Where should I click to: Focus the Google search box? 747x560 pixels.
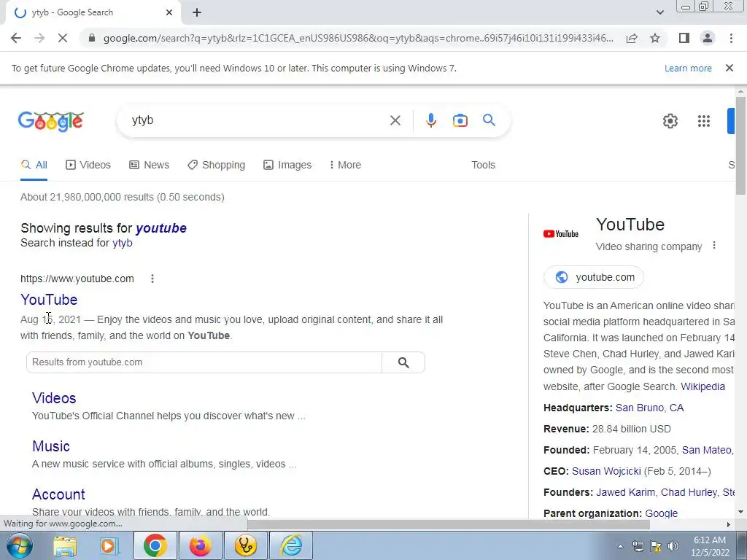258,120
